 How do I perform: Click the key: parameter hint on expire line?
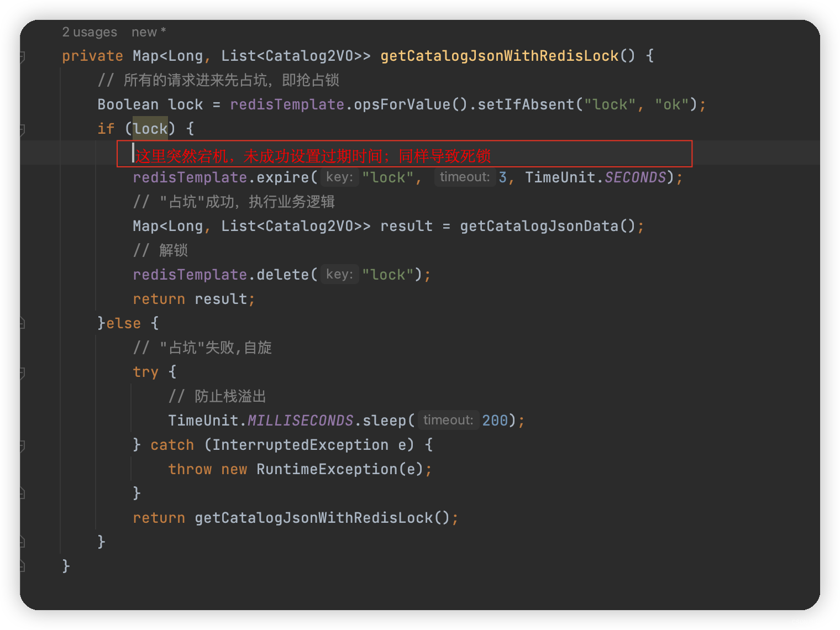(x=339, y=177)
